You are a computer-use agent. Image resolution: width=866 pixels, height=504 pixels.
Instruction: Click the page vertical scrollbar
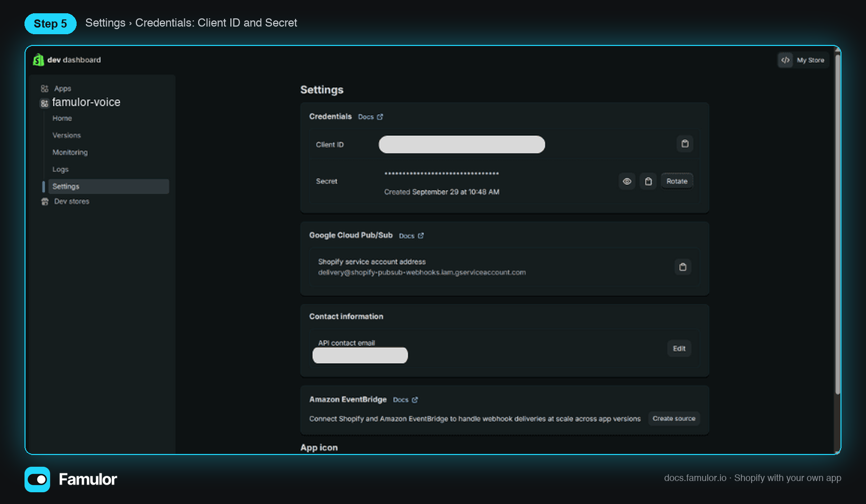pyautogui.click(x=837, y=224)
